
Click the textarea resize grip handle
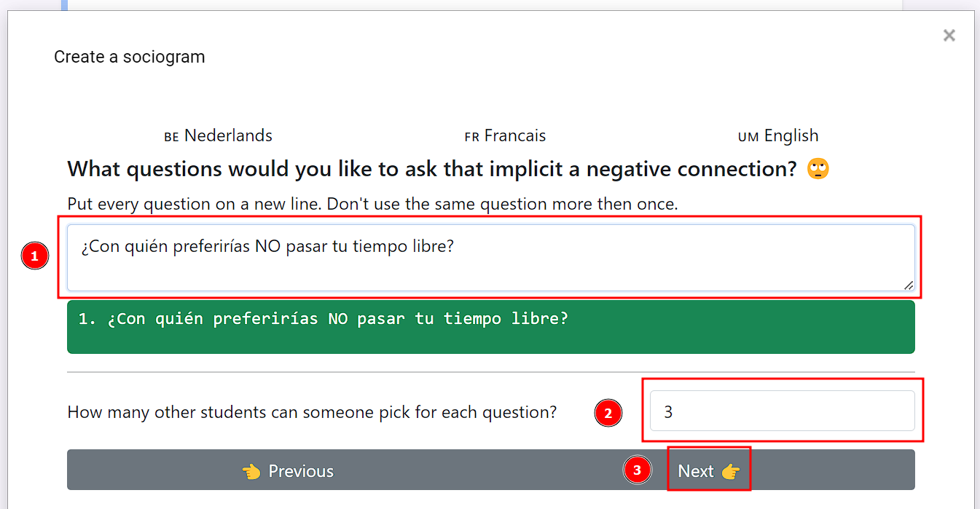[x=910, y=285]
